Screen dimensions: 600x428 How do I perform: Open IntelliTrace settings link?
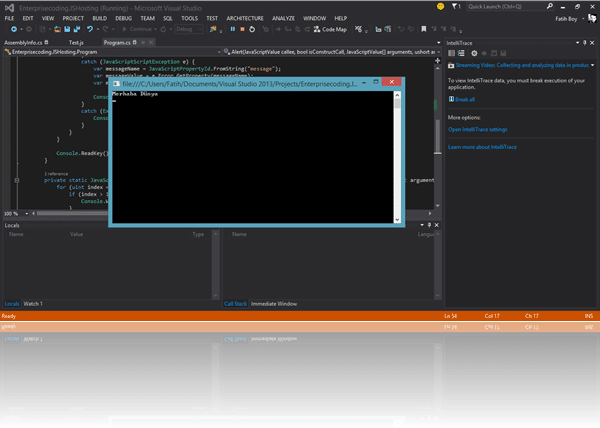pos(478,130)
